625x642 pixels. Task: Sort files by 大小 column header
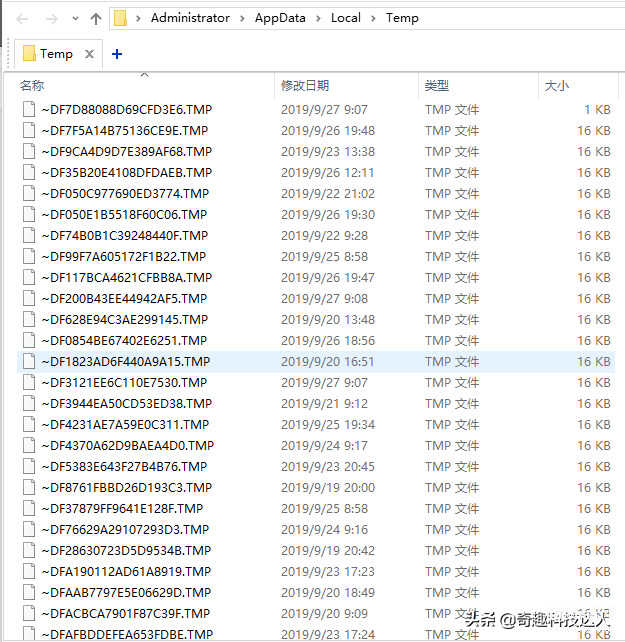coord(557,86)
